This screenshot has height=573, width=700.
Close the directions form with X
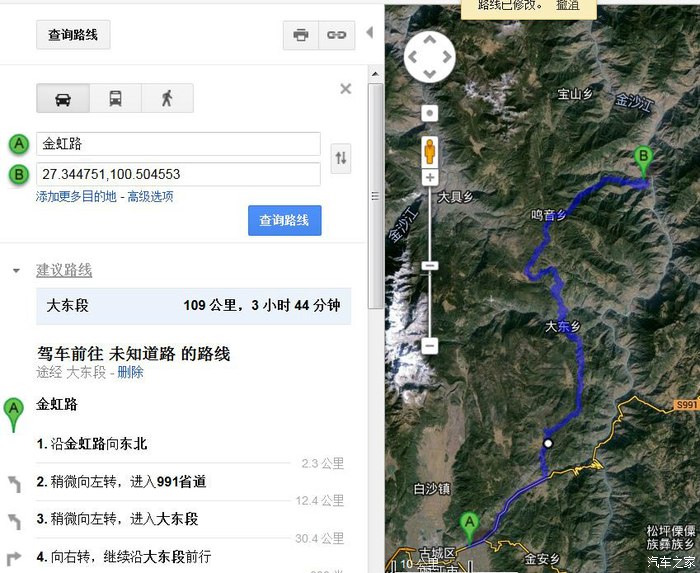point(346,89)
